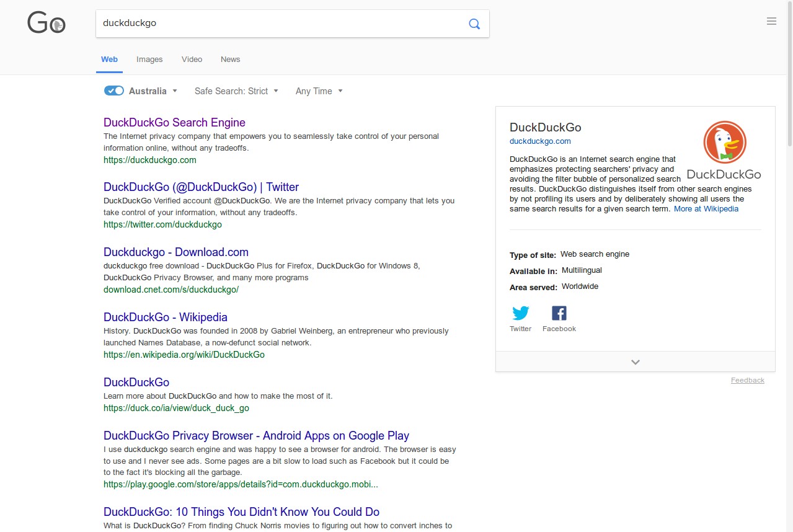Switch to the News tab
The height and width of the screenshot is (532, 793).
(229, 59)
